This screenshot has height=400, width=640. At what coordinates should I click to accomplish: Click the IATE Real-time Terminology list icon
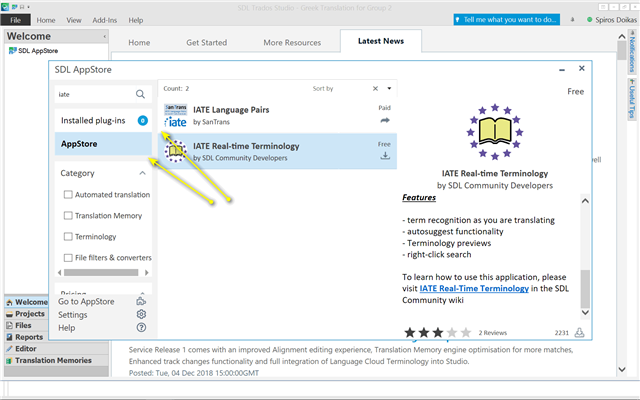point(176,151)
